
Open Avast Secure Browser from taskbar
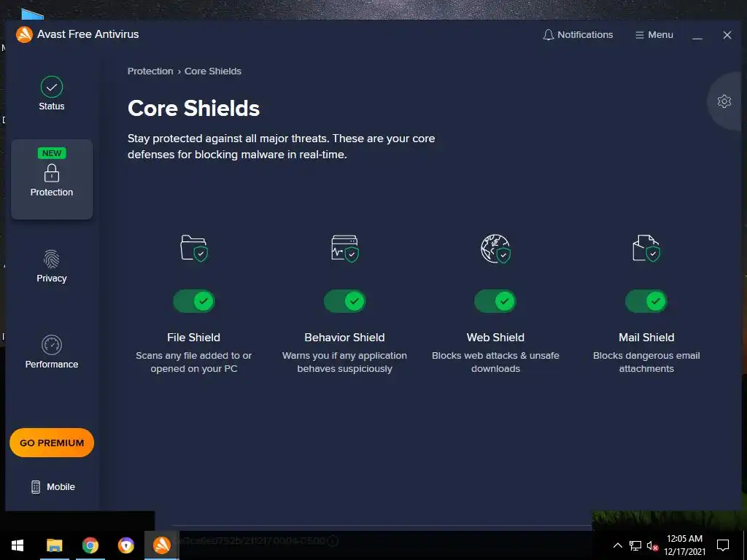[x=125, y=545]
